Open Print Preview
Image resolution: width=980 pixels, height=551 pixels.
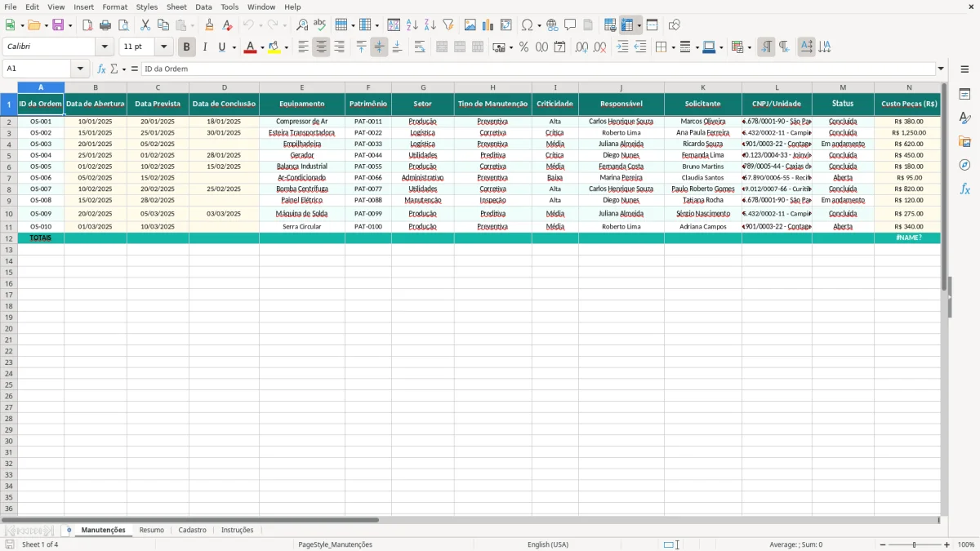pyautogui.click(x=123, y=25)
